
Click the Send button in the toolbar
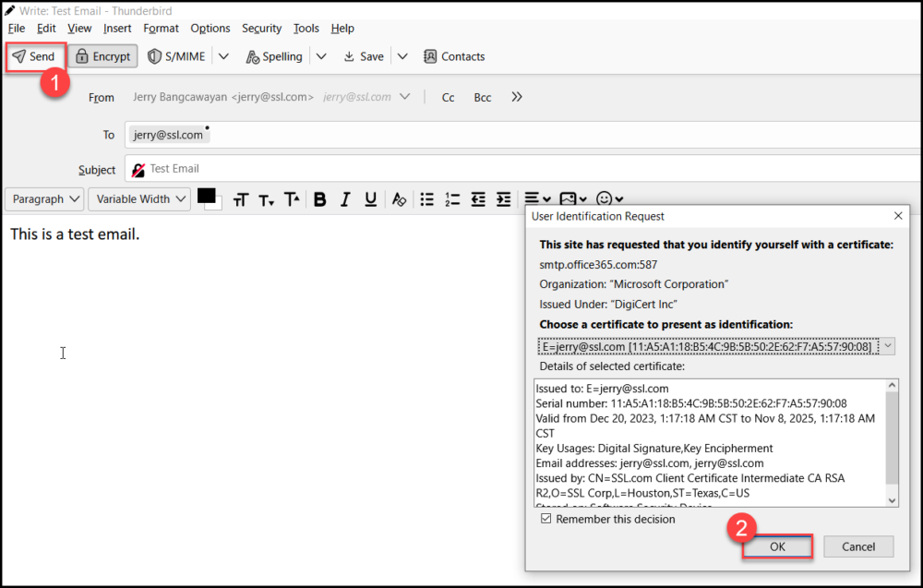pyautogui.click(x=35, y=56)
